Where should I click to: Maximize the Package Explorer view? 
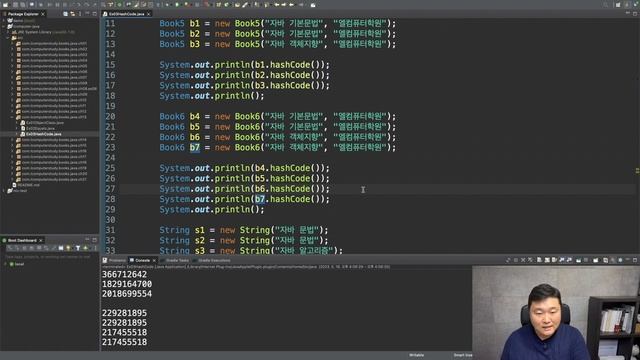pyautogui.click(x=95, y=14)
